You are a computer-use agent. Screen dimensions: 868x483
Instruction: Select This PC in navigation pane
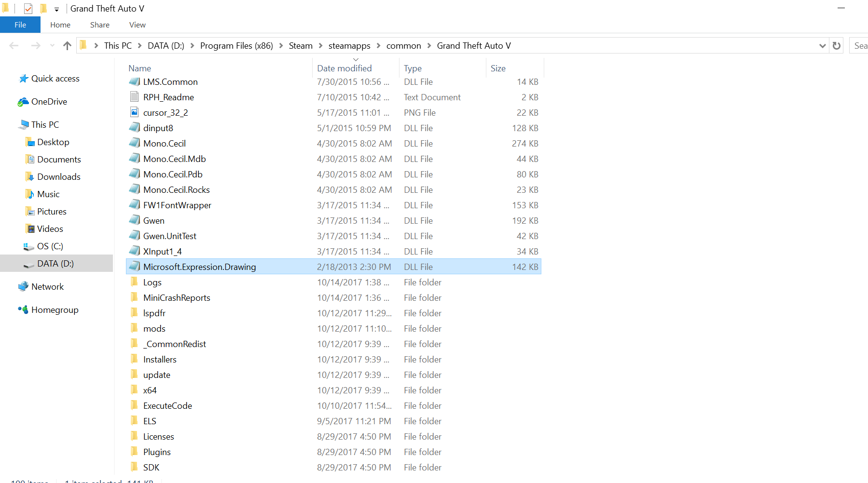45,125
